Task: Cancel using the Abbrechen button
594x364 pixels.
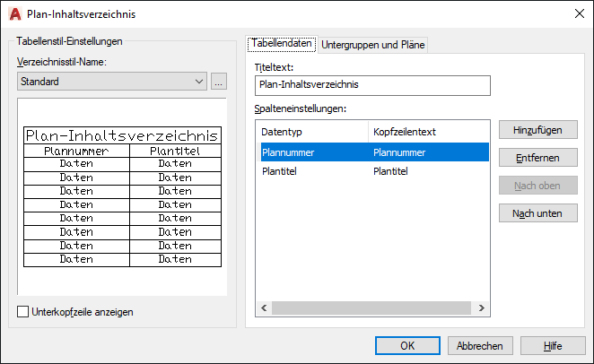Action: click(481, 345)
